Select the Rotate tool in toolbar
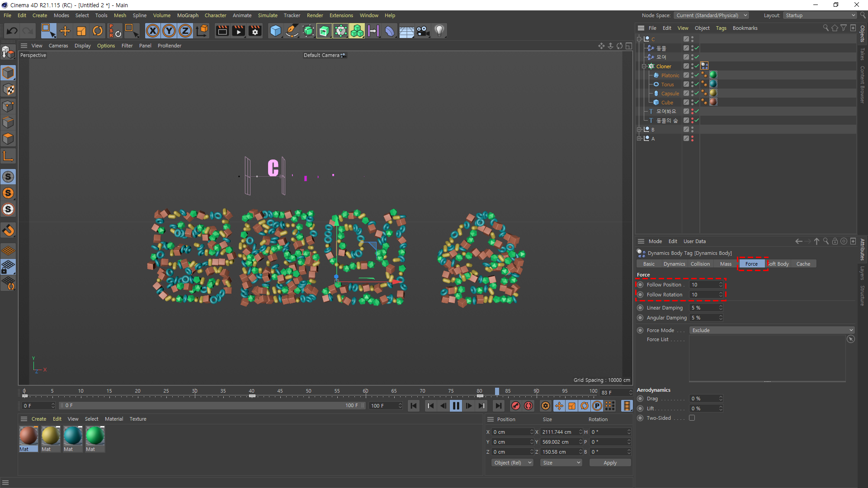Viewport: 868px width, 488px height. 98,31
